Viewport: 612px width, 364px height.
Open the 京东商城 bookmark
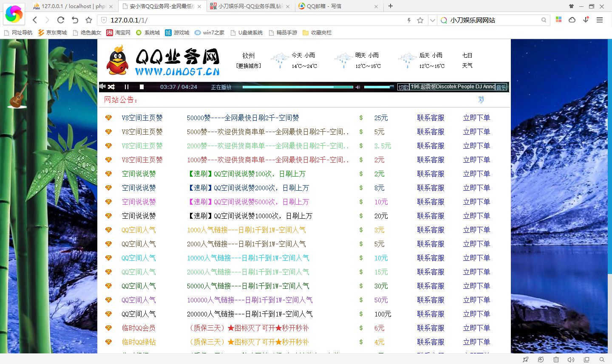[52, 33]
